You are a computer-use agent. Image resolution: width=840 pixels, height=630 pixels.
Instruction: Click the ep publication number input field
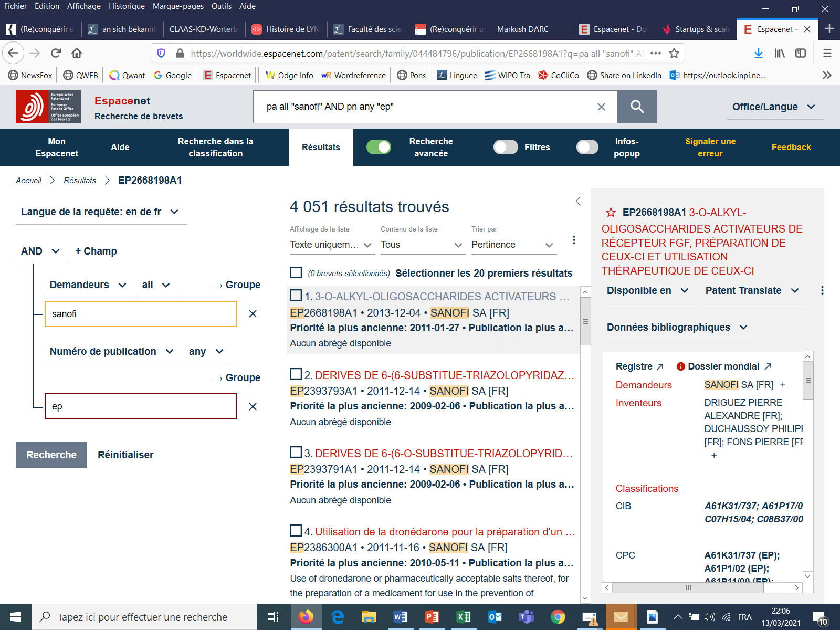tap(140, 406)
